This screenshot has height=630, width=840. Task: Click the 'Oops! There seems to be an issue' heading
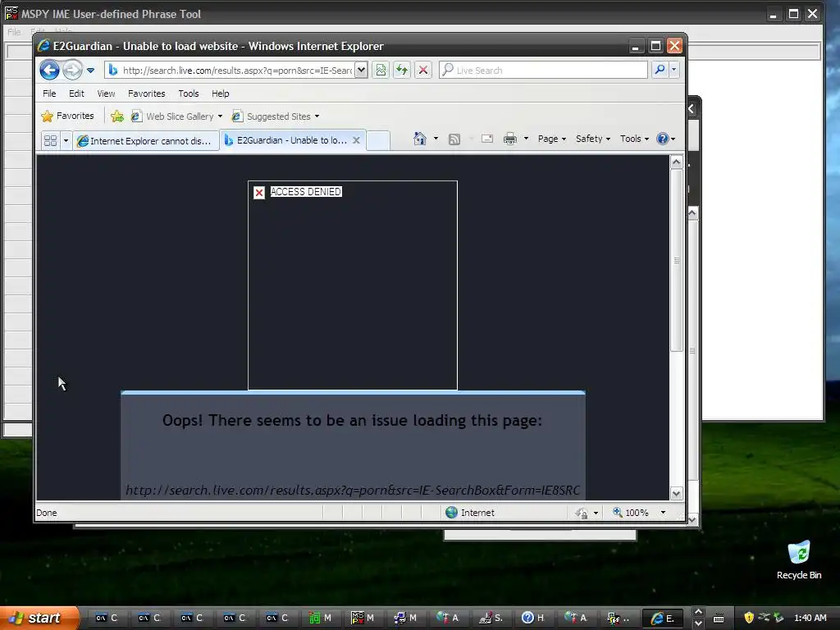tap(353, 421)
